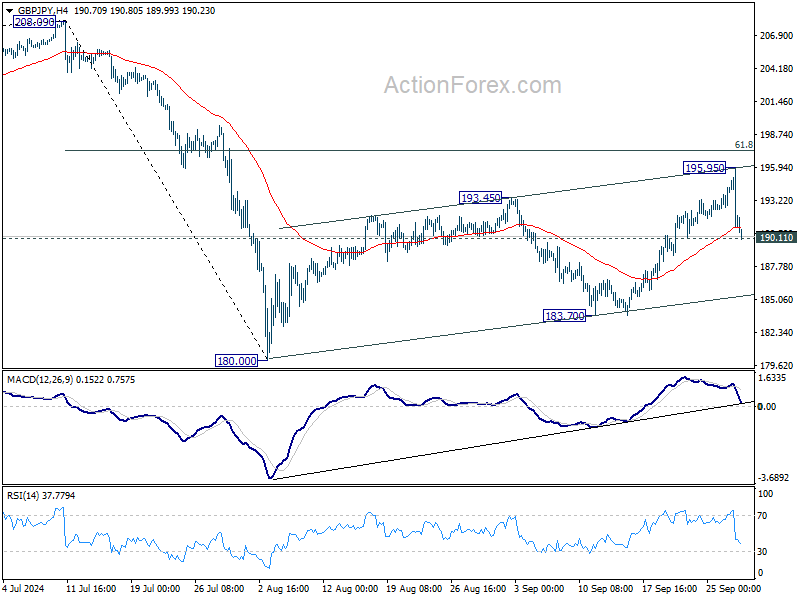Select the 12 Aug 00:00 time label
Image resolution: width=800 pixels, height=600 pixels.
pyautogui.click(x=350, y=588)
